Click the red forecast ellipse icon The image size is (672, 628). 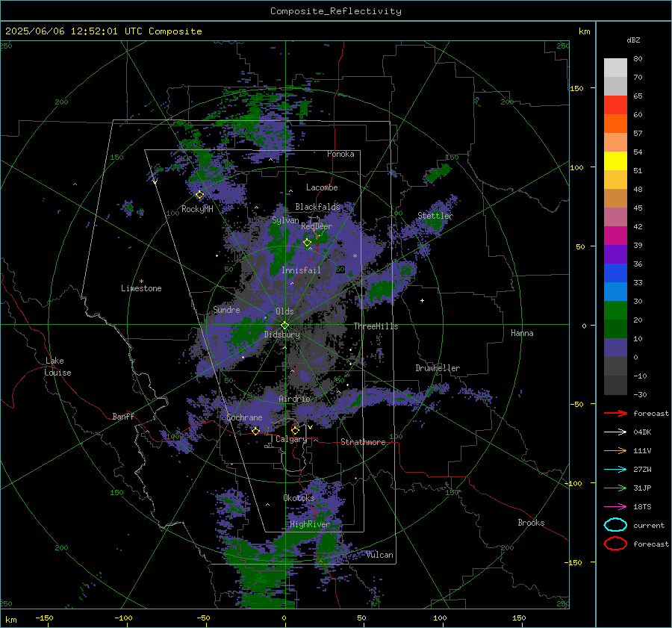[x=615, y=544]
